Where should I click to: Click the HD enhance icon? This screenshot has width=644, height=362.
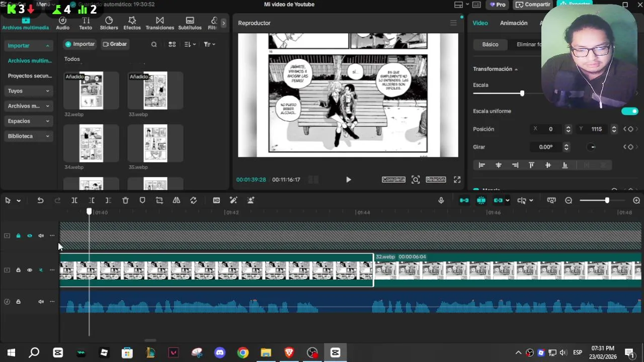point(216,201)
